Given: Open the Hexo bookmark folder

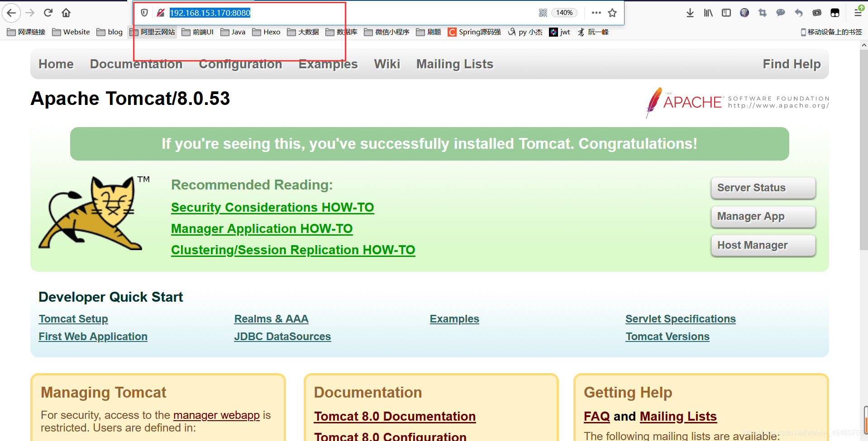Looking at the screenshot, I should click(266, 32).
